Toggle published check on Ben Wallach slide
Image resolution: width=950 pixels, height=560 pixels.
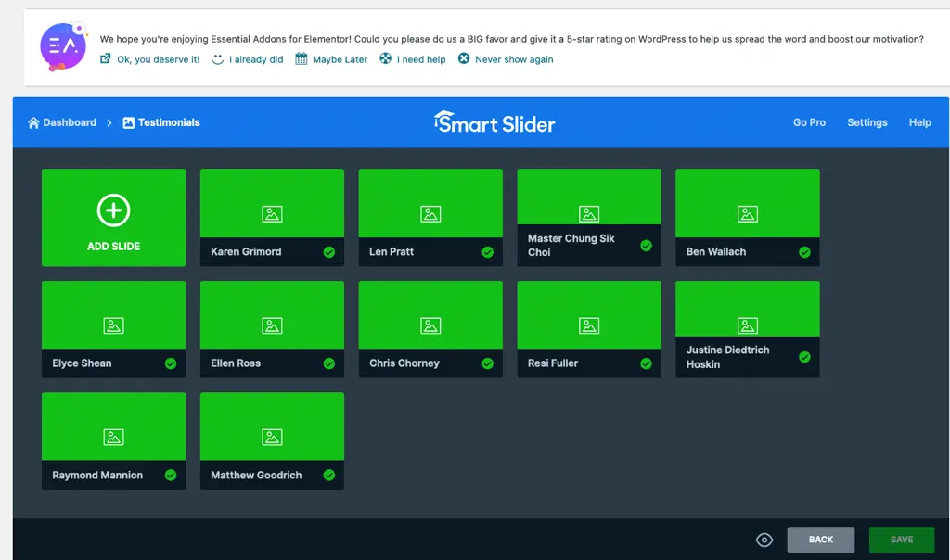pos(804,252)
